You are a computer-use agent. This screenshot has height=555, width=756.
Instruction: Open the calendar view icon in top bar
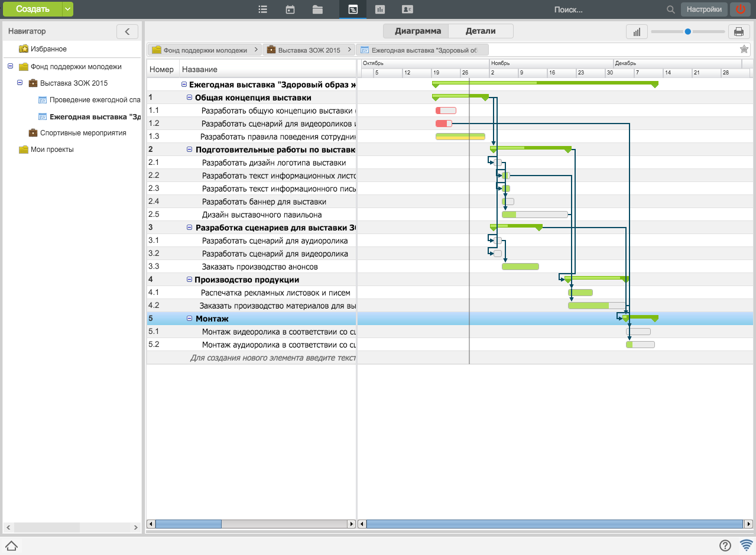[290, 9]
